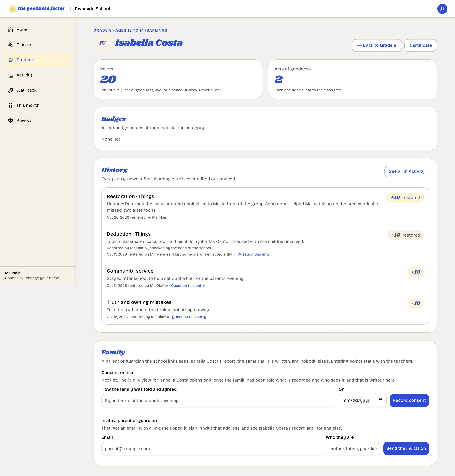455x476 pixels.
Task: Click the goodness factor star logo
Action: coord(12,9)
